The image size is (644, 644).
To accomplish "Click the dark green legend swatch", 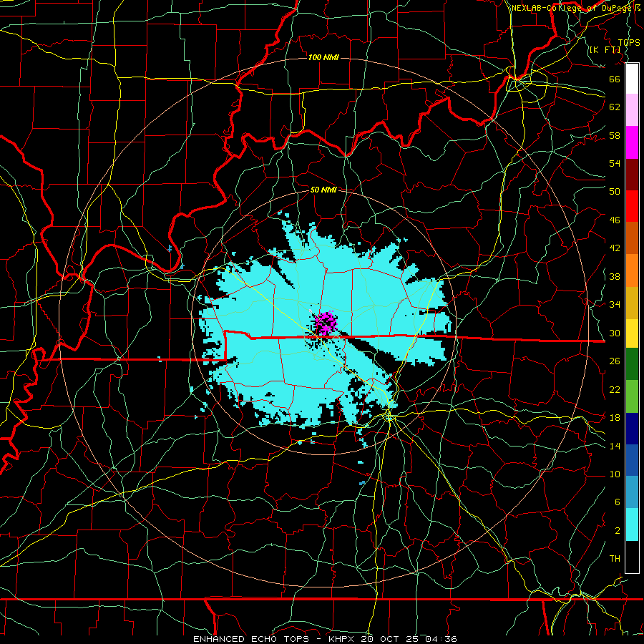I will pyautogui.click(x=632, y=364).
